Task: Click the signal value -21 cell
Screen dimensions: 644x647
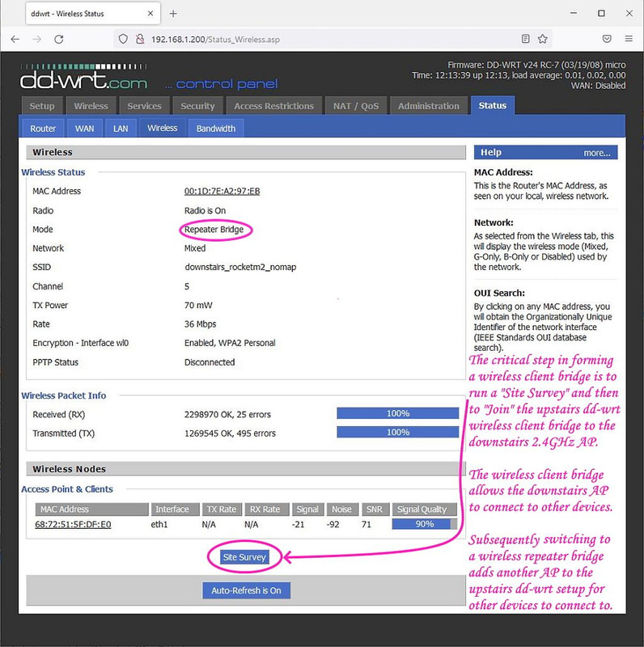Action: pos(298,524)
